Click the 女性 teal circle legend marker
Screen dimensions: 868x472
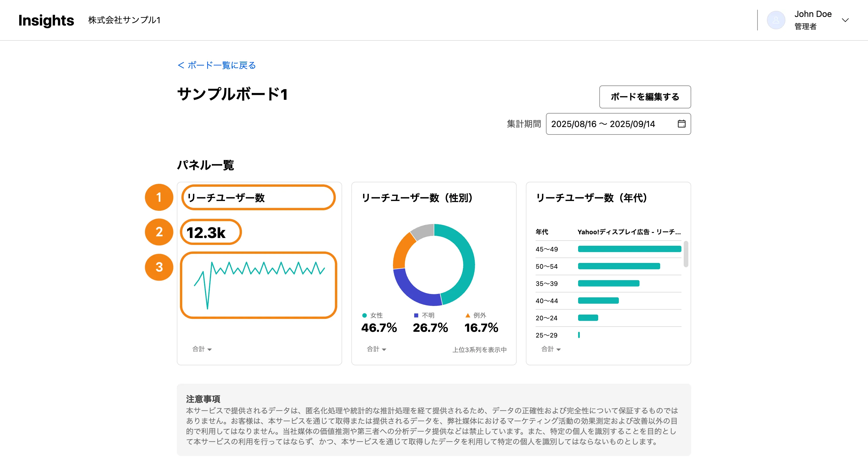pos(364,315)
